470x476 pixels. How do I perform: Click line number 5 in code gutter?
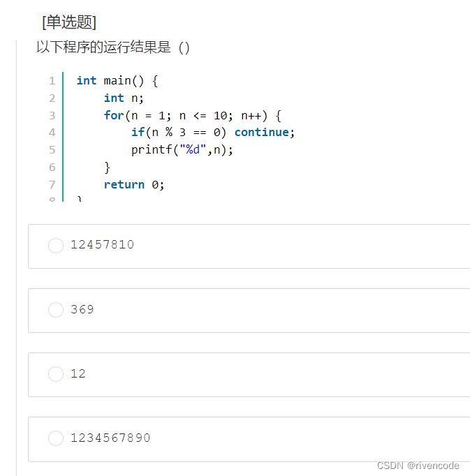click(x=52, y=149)
